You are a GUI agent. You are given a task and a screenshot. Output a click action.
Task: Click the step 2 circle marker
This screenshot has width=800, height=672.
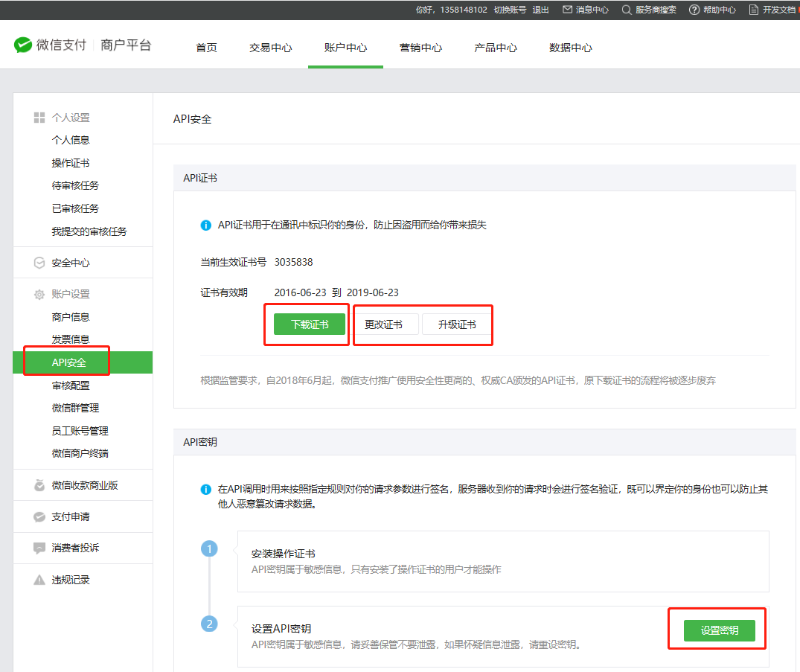209,624
